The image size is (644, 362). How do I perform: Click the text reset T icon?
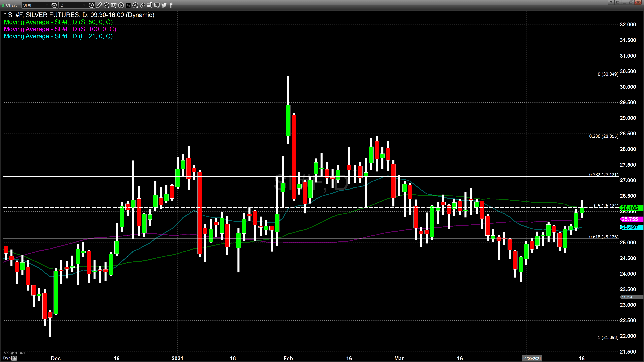(x=128, y=5)
